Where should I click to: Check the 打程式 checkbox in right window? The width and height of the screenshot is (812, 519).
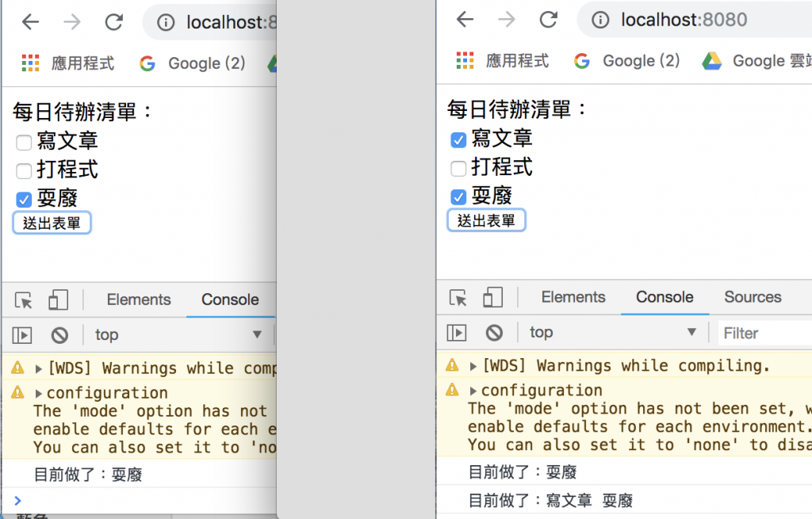click(x=458, y=168)
